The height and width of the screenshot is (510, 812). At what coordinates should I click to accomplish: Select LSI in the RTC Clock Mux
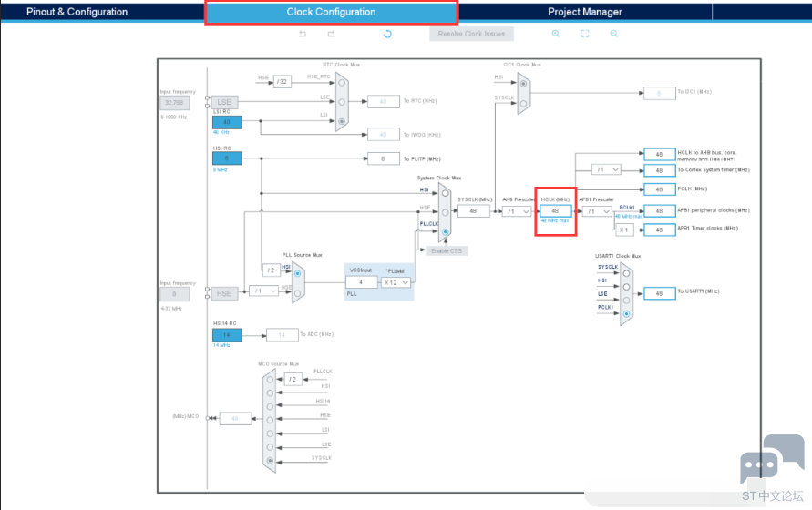tap(342, 121)
